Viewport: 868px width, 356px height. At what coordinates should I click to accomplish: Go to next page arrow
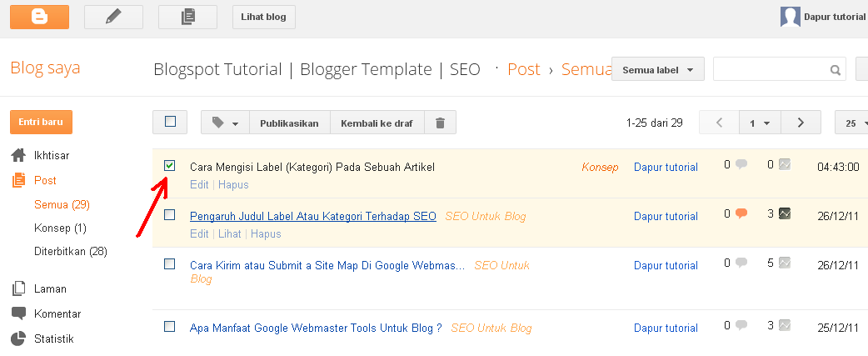[801, 123]
